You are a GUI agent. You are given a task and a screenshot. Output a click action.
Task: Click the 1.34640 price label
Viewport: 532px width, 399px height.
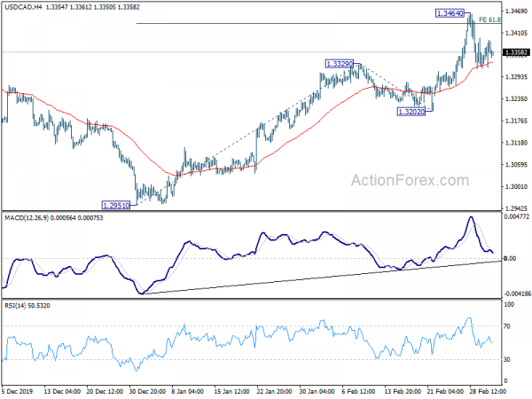point(450,13)
